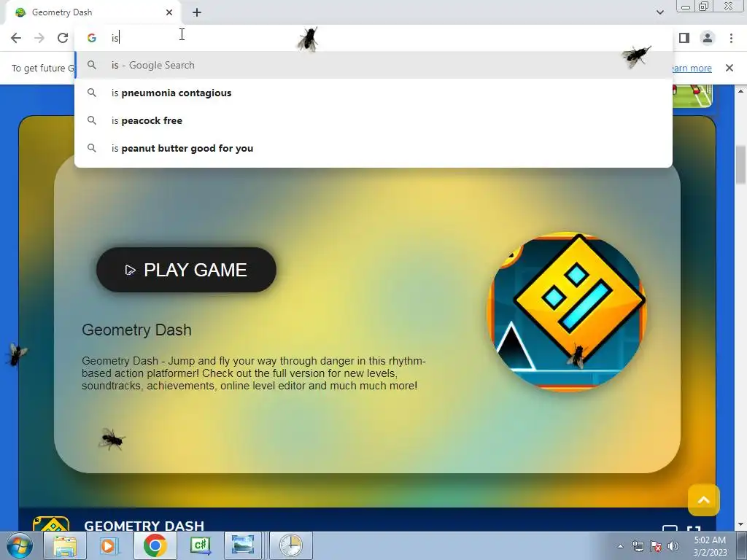Click the network tray icon
This screenshot has width=747, height=560.
pyautogui.click(x=638, y=546)
